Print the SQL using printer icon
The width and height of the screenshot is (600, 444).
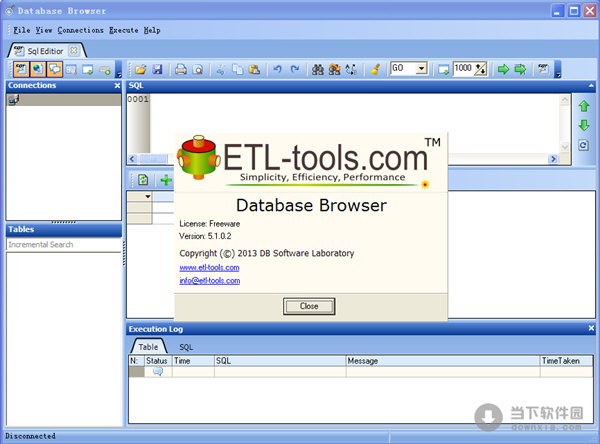click(181, 69)
